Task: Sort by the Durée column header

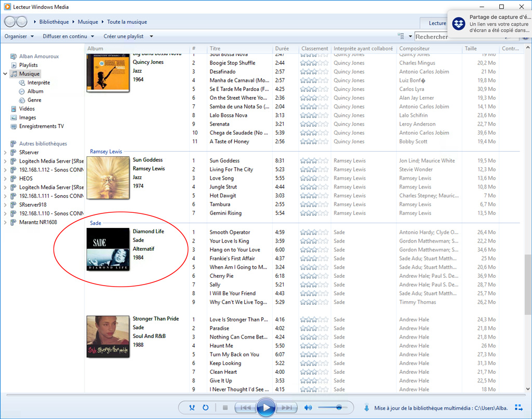Action: (x=285, y=48)
